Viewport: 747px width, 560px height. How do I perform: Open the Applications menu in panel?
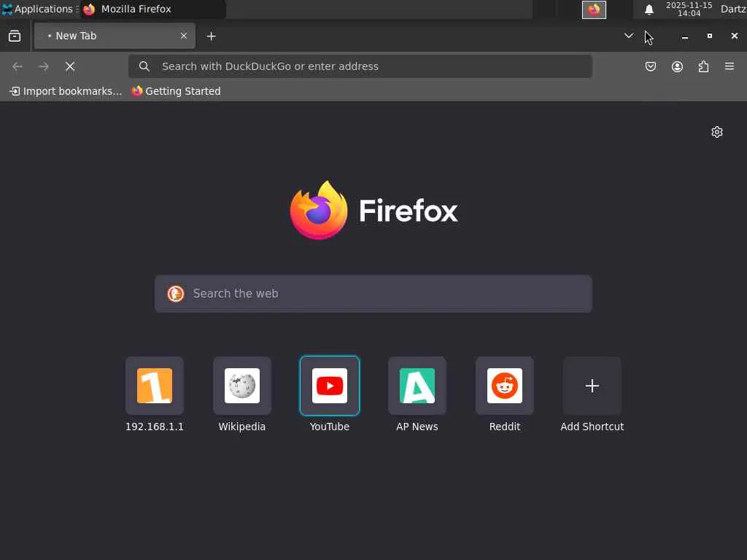tap(40, 9)
